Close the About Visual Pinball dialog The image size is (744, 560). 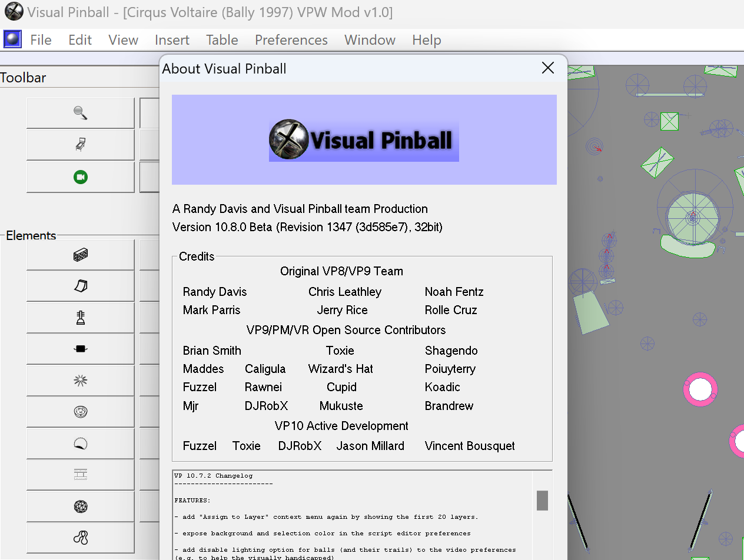tap(547, 68)
